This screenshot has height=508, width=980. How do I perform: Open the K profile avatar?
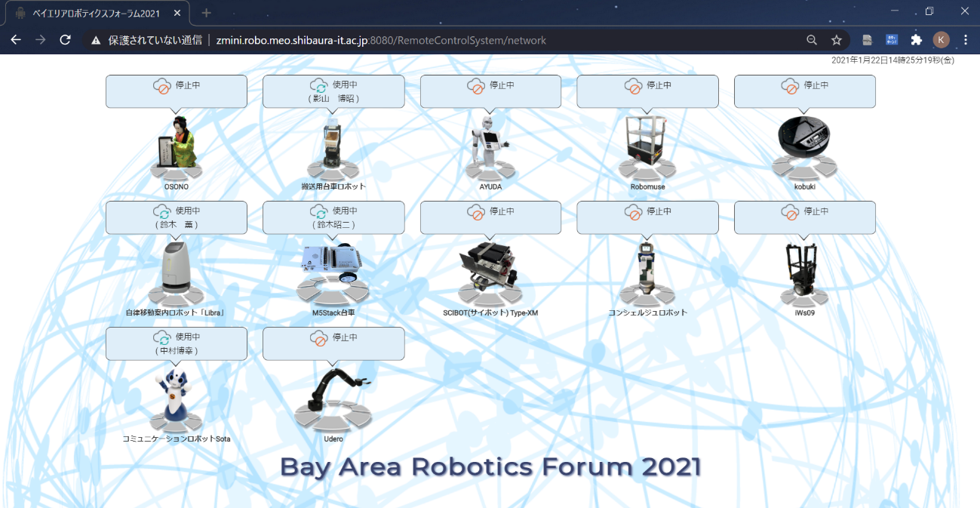click(x=941, y=40)
